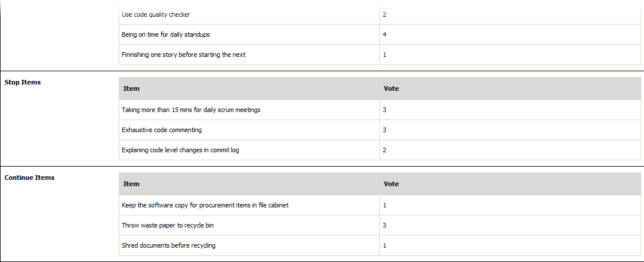Click vote cell for 'Shred documents before recycling'
The width and height of the screenshot is (644, 262).
[510, 245]
